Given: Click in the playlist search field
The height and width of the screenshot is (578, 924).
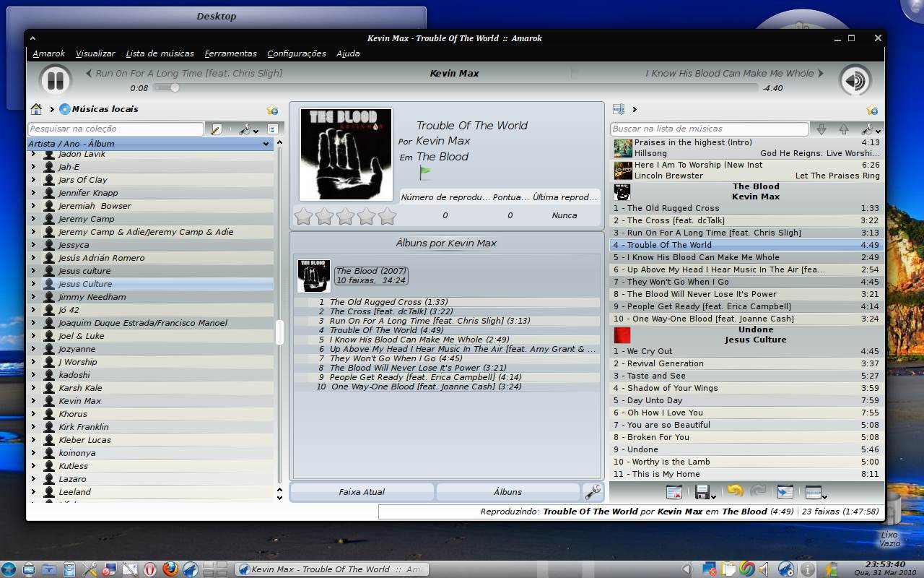Looking at the screenshot, I should point(710,129).
